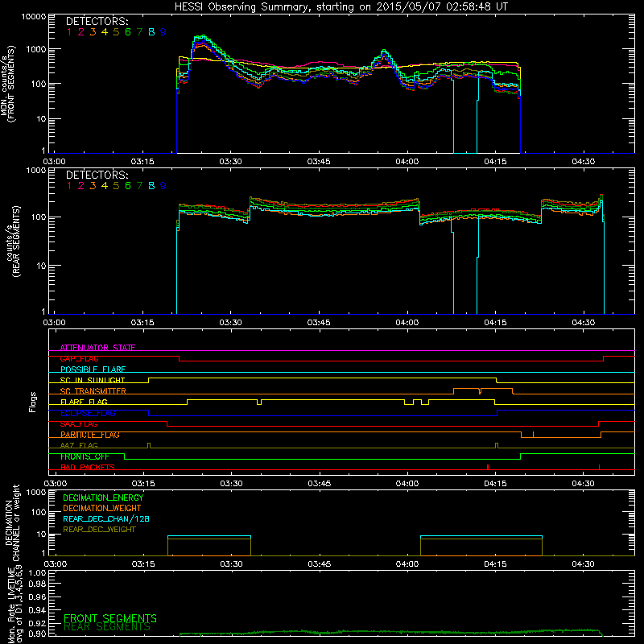Select orange detector 3 in front segments legend
Viewport: 644px width, 644px height.
[93, 32]
